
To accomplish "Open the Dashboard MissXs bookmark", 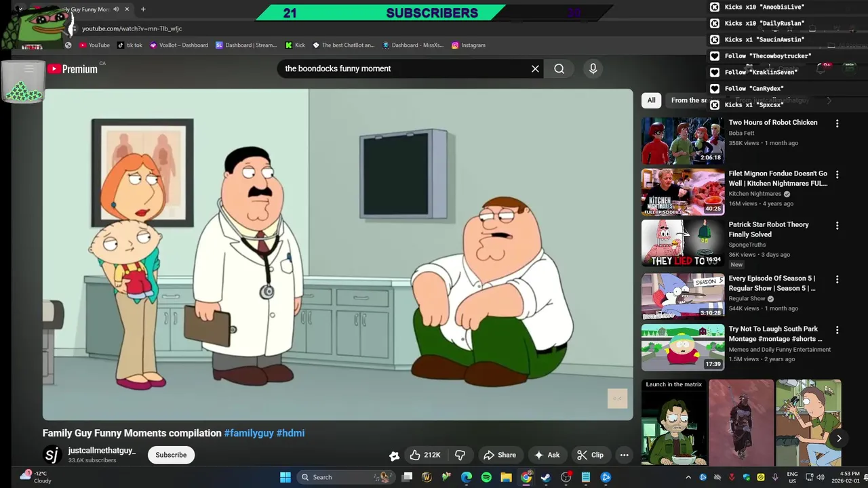I will [413, 45].
